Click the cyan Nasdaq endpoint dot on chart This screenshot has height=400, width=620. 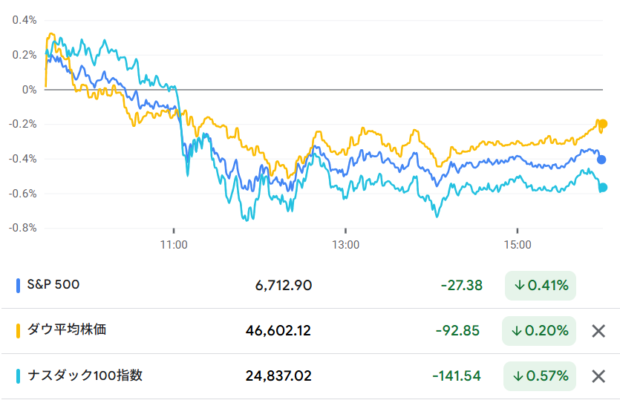point(602,187)
